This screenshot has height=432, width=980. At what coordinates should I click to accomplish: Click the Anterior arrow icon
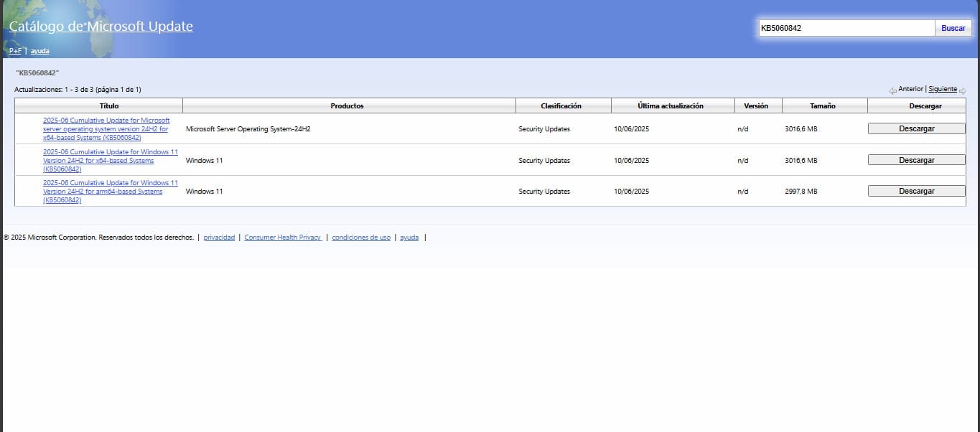point(892,90)
